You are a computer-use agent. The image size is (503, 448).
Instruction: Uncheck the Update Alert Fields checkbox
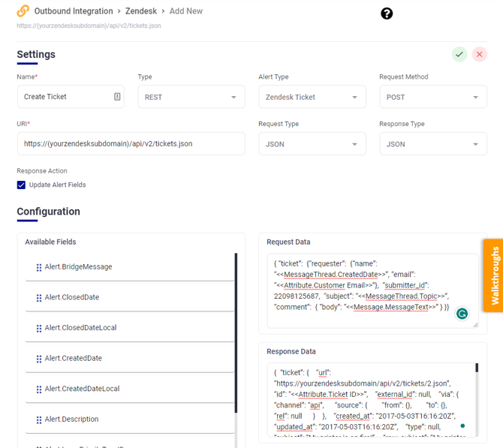point(21,185)
